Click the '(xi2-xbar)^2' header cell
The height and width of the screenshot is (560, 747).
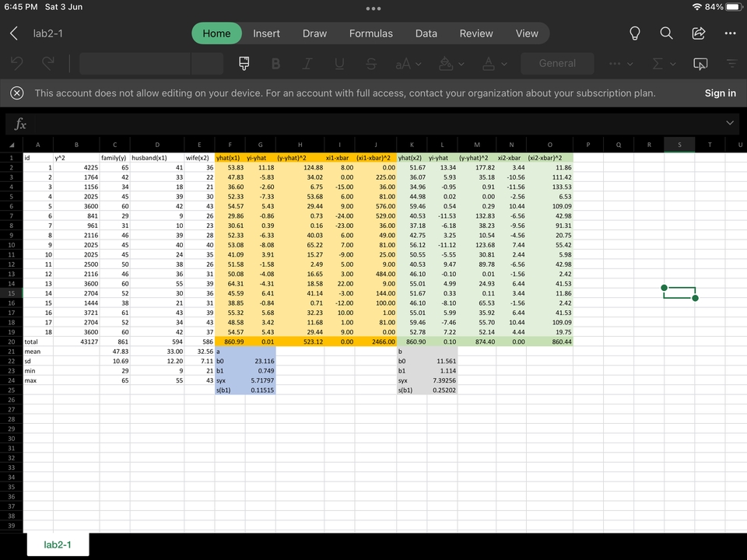[x=549, y=158]
